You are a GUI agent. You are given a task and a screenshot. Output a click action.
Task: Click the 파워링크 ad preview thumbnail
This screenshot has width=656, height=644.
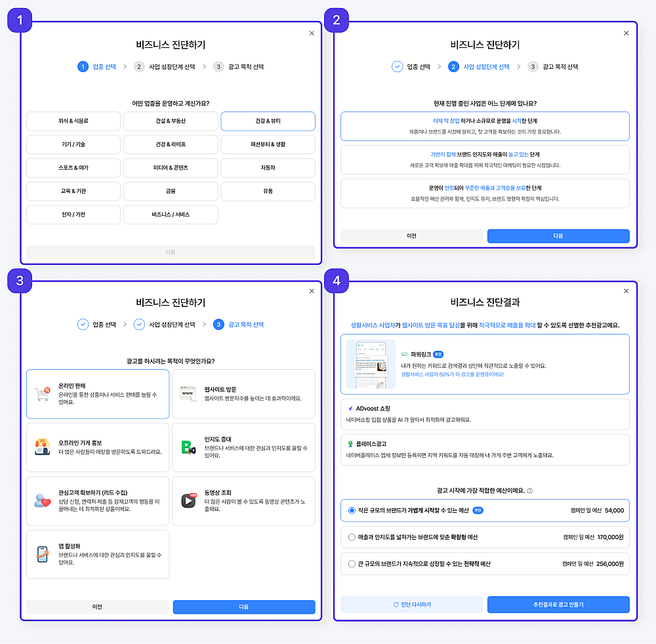[371, 365]
